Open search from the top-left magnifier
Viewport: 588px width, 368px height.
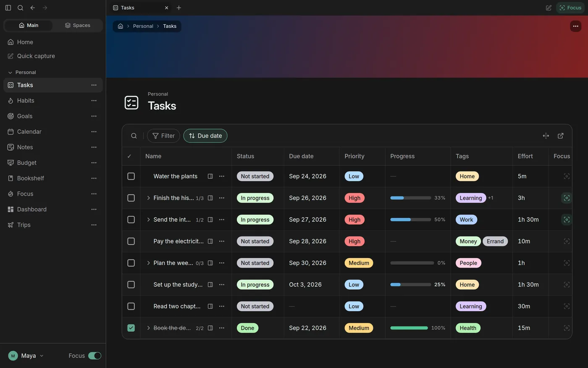[x=20, y=8]
